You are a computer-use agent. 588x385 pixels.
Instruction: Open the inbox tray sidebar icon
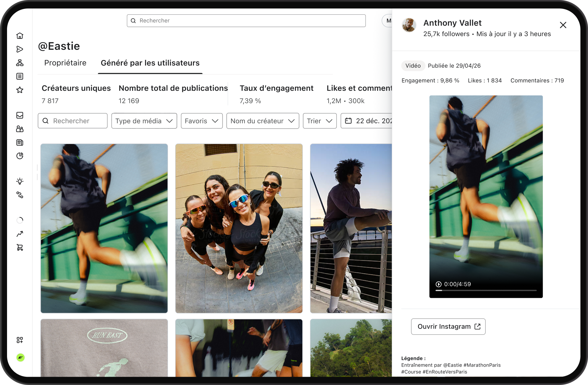[20, 115]
